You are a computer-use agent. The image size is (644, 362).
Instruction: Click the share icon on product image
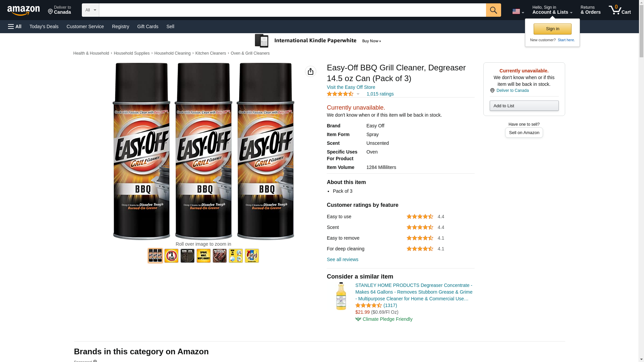click(310, 71)
